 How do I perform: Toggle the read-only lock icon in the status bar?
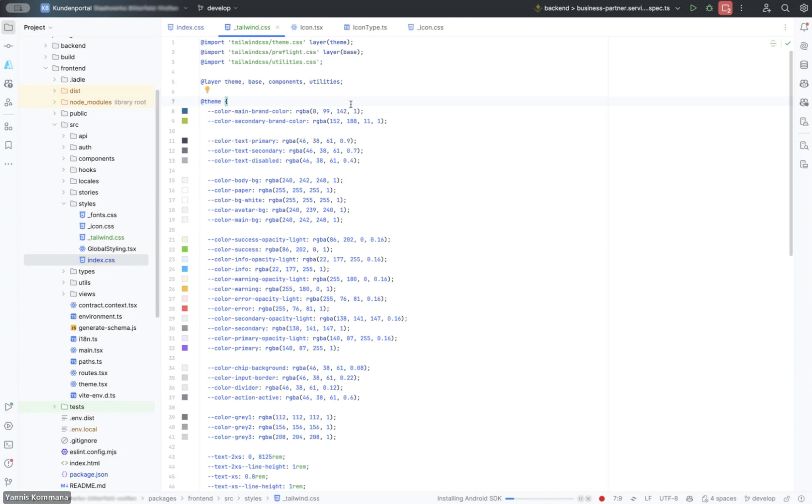(x=787, y=498)
